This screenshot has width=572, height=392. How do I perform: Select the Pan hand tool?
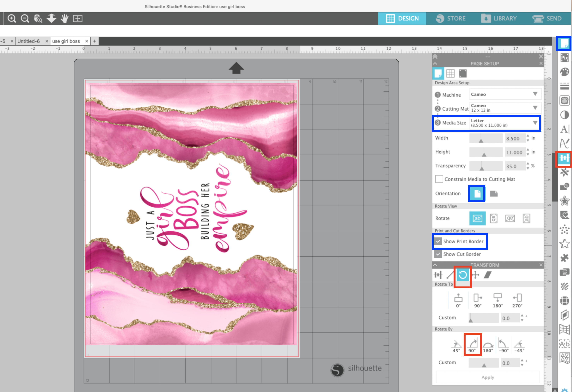tap(64, 18)
